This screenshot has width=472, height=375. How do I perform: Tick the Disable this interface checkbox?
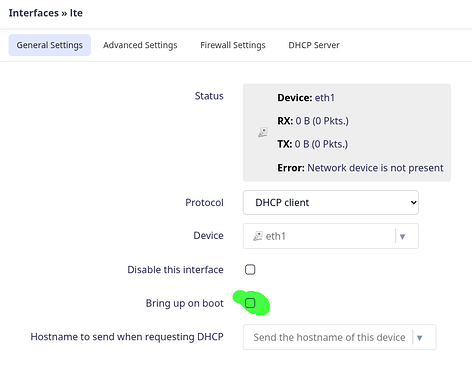click(250, 269)
